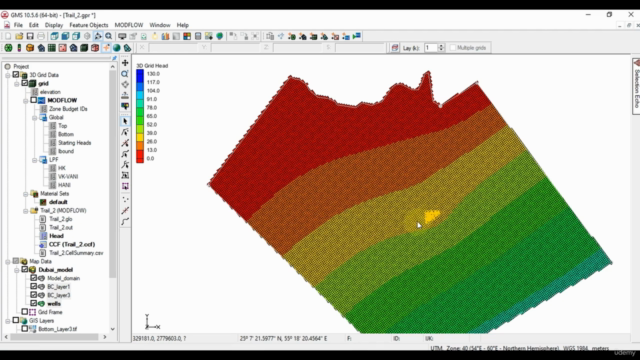Open the Display Options monitor icon
The height and width of the screenshot is (360, 640).
point(122,36)
